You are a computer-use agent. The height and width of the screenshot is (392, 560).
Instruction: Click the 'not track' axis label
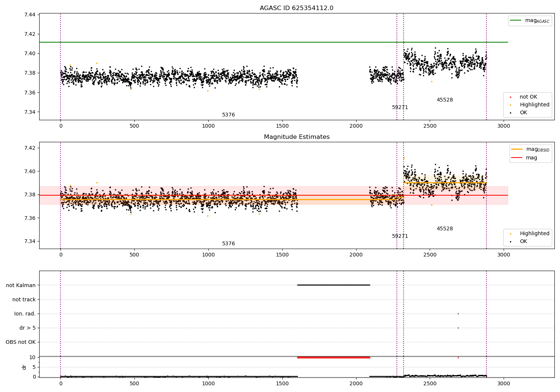(x=24, y=299)
